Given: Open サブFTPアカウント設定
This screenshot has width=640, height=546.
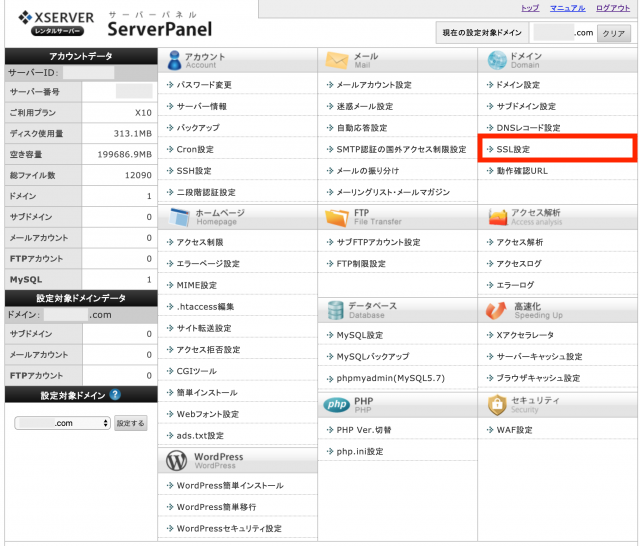Looking at the screenshot, I should [378, 242].
